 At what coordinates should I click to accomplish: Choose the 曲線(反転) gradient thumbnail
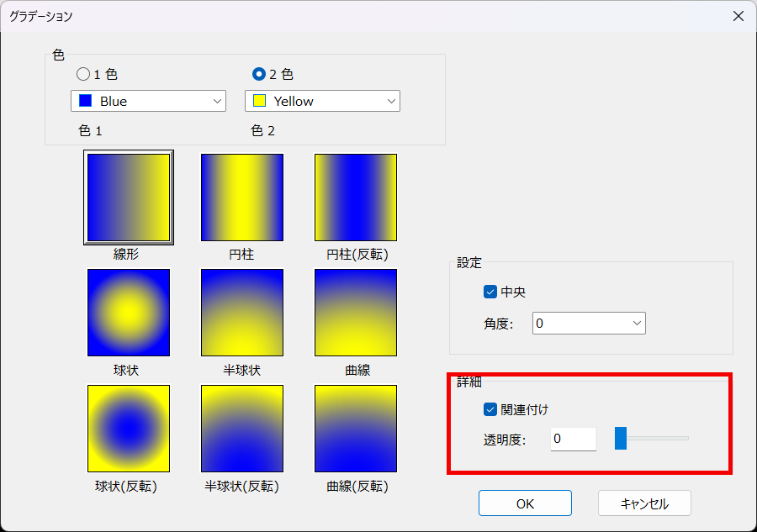356,429
